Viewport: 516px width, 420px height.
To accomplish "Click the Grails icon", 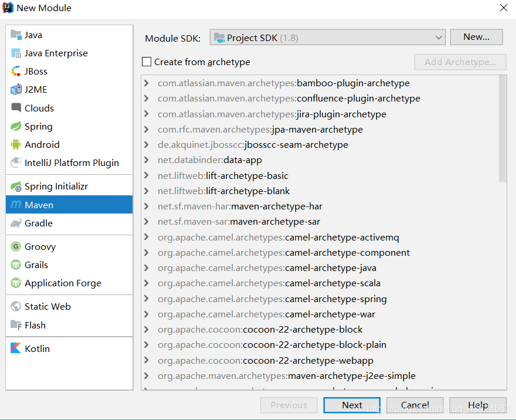I will click(x=16, y=265).
